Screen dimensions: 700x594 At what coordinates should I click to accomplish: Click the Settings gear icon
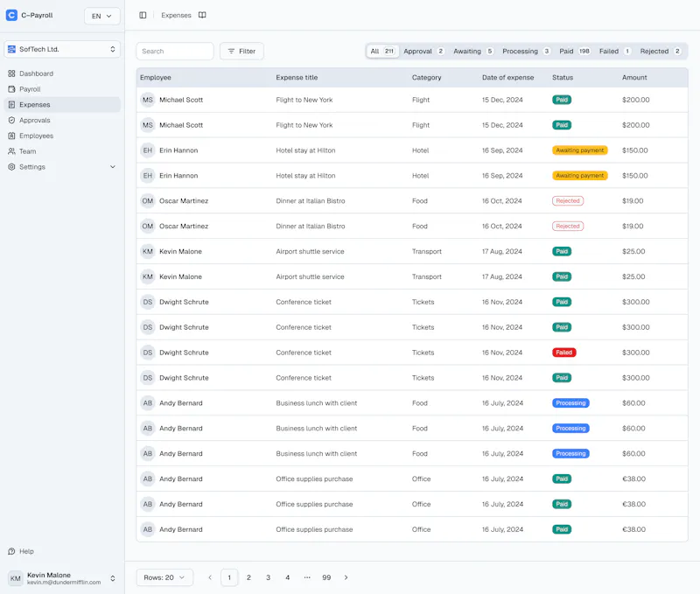(11, 167)
